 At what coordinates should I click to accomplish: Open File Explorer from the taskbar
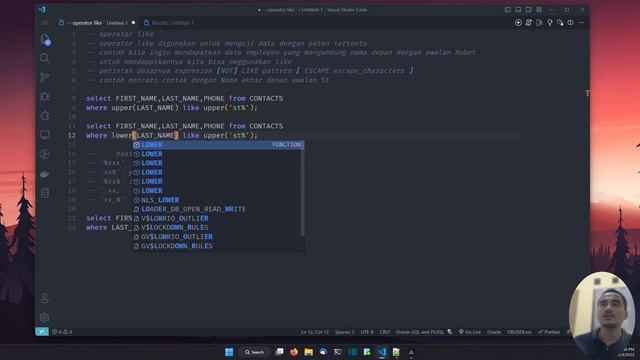pos(309,352)
